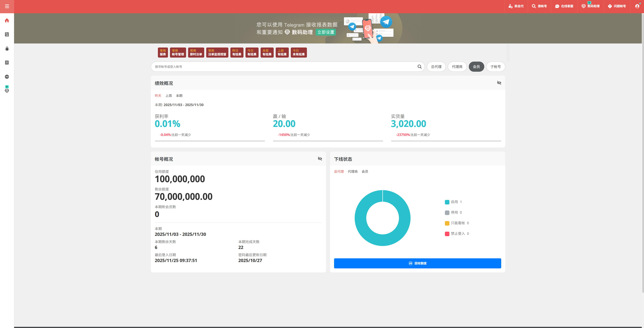Viewport: 644px width, 328px height.
Task: Hide account overview values
Action: tap(320, 159)
